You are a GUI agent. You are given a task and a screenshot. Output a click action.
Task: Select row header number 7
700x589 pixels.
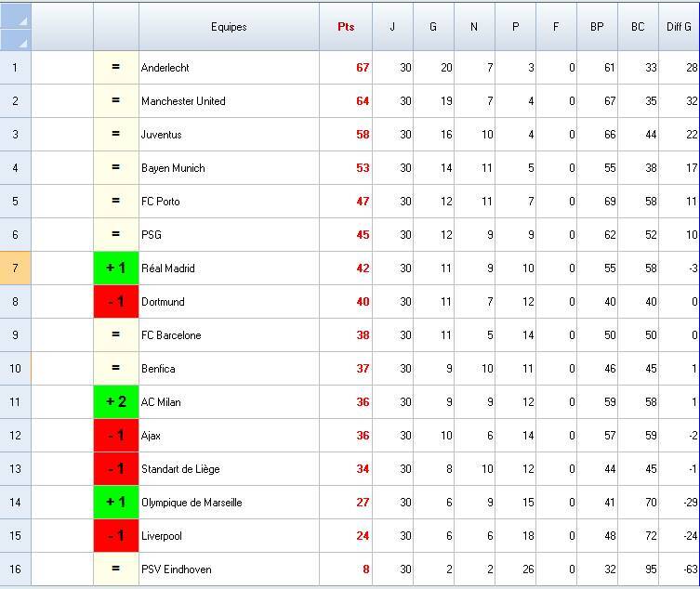click(15, 268)
